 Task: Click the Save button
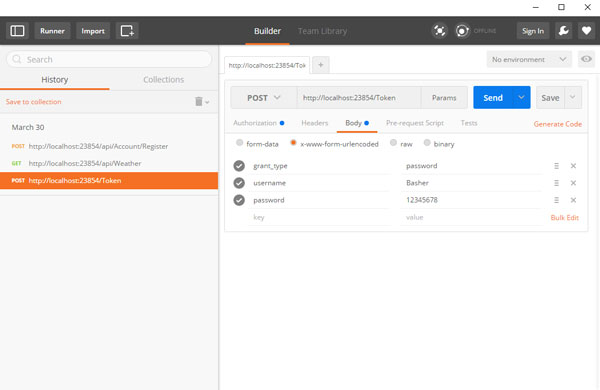tap(550, 98)
